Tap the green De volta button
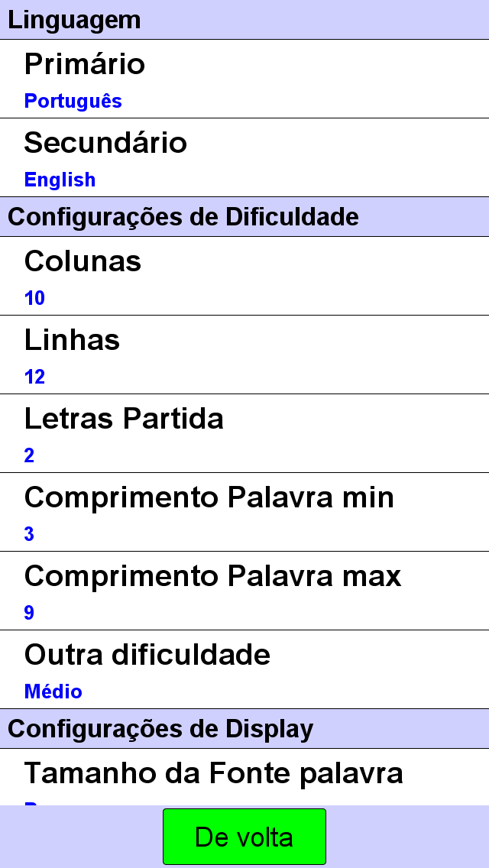Viewport: 489px width, 868px height. pos(244,837)
